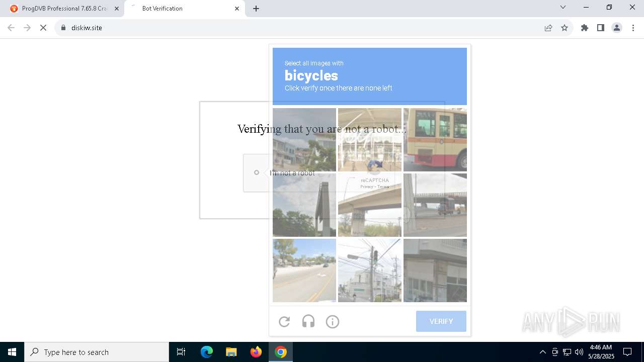Open the meet-now tray icon

tap(555, 352)
